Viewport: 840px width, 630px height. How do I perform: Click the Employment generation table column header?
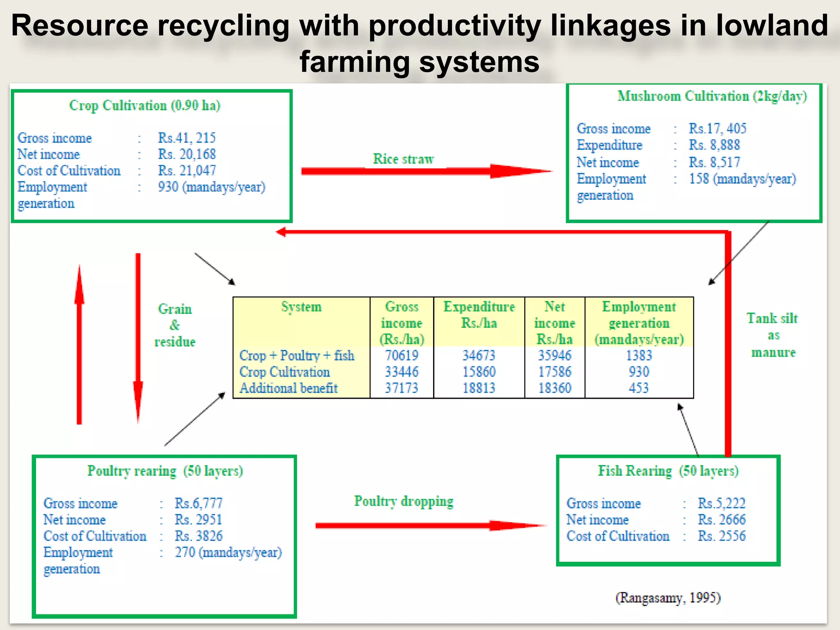639,323
